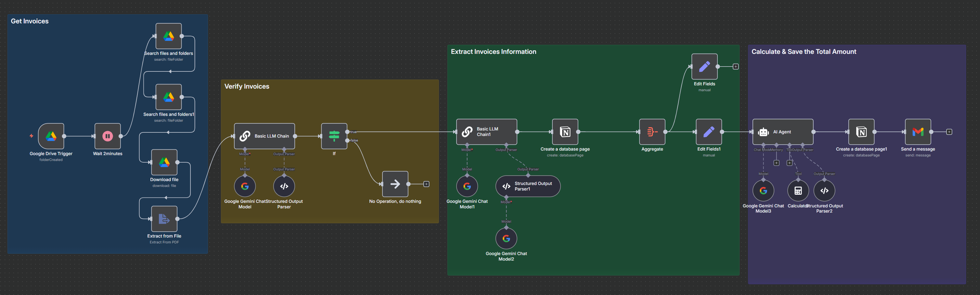Click the Google Gemini Chat Model2 node
Screen dimensions: 980x295
(506, 238)
